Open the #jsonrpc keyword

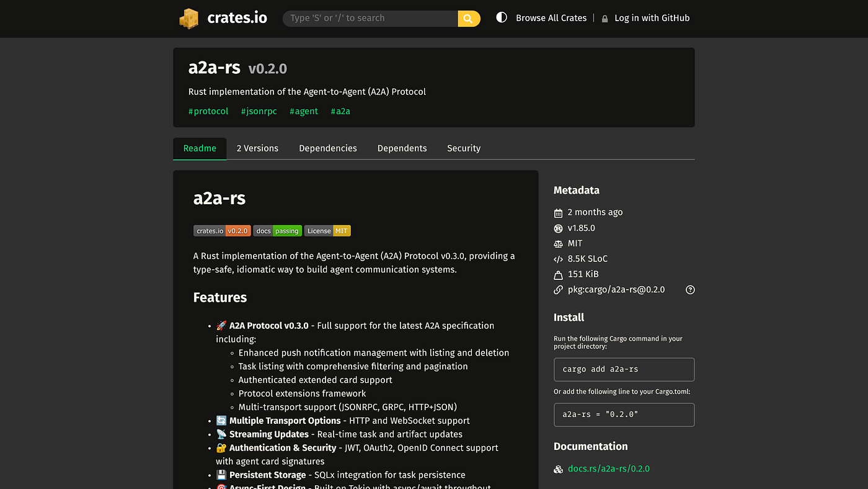pyautogui.click(x=259, y=111)
